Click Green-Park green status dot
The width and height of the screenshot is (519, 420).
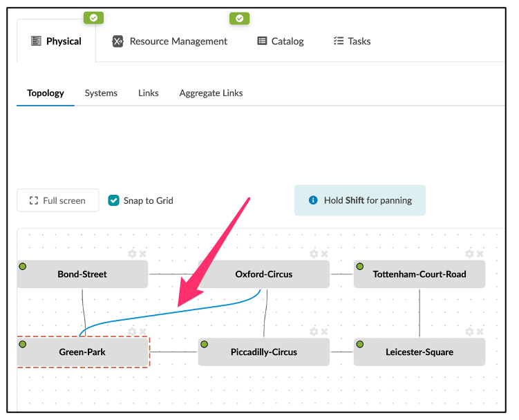click(x=23, y=344)
